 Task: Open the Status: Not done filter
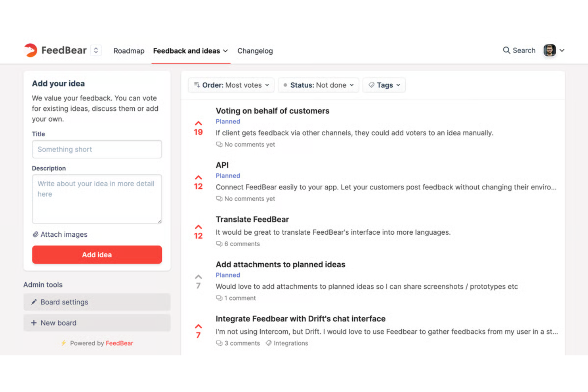(x=318, y=85)
